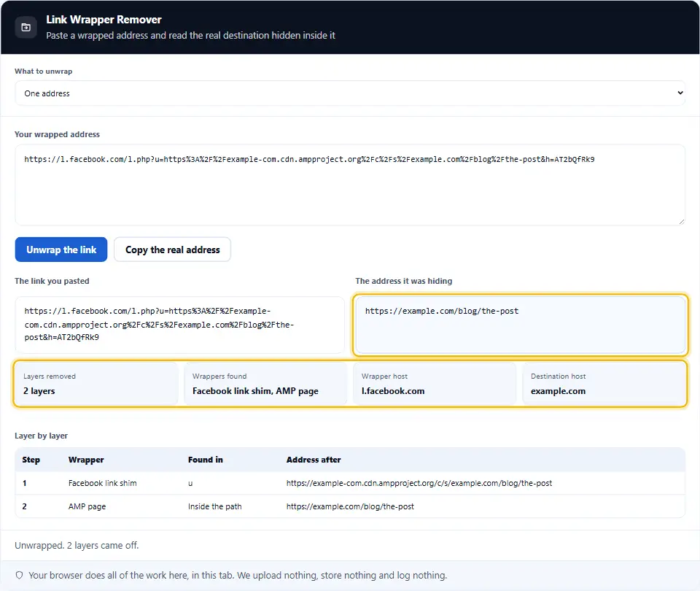Select the hidden address https://example.com/blog/the-post output

[x=521, y=325]
